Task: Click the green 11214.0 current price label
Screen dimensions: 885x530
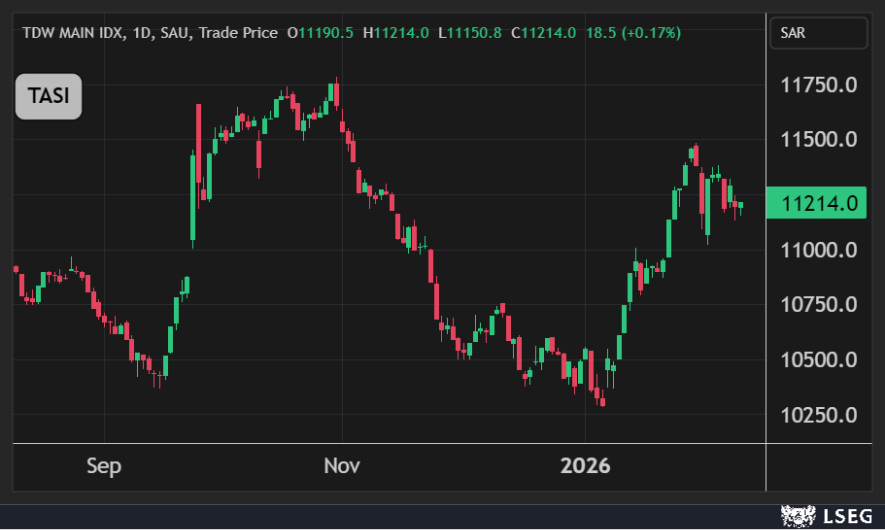Action: [x=818, y=204]
